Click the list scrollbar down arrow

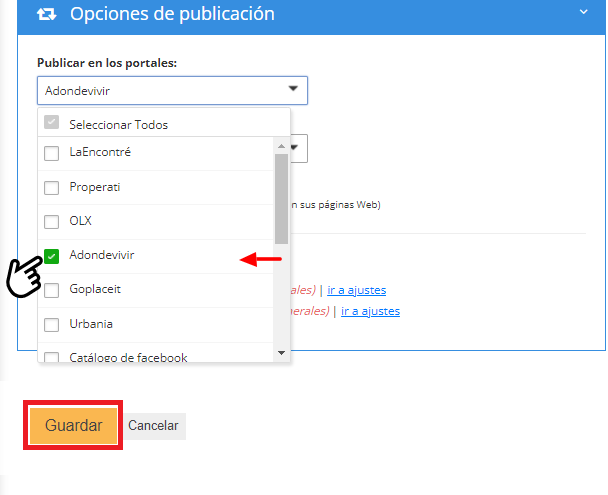pos(281,352)
